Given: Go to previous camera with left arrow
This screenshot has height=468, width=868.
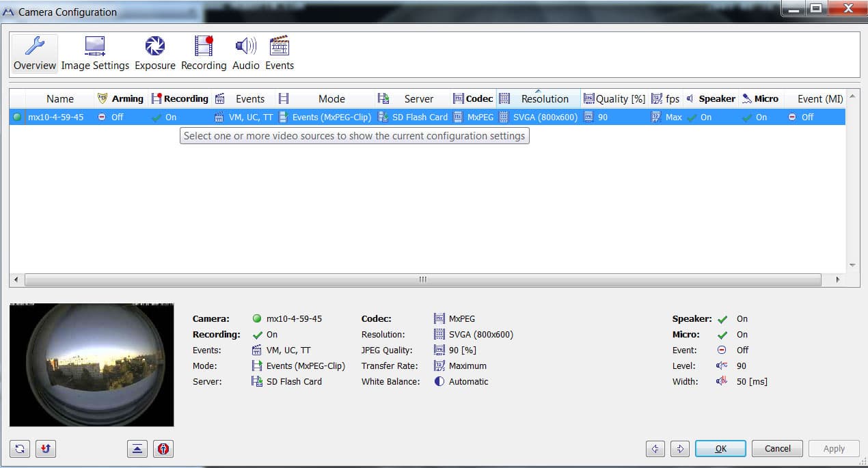Looking at the screenshot, I should [x=655, y=449].
